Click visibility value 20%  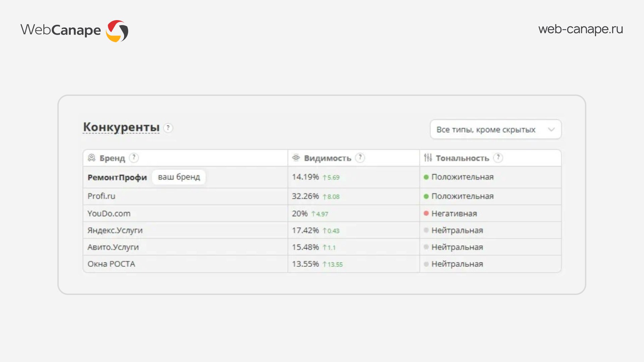click(x=300, y=214)
